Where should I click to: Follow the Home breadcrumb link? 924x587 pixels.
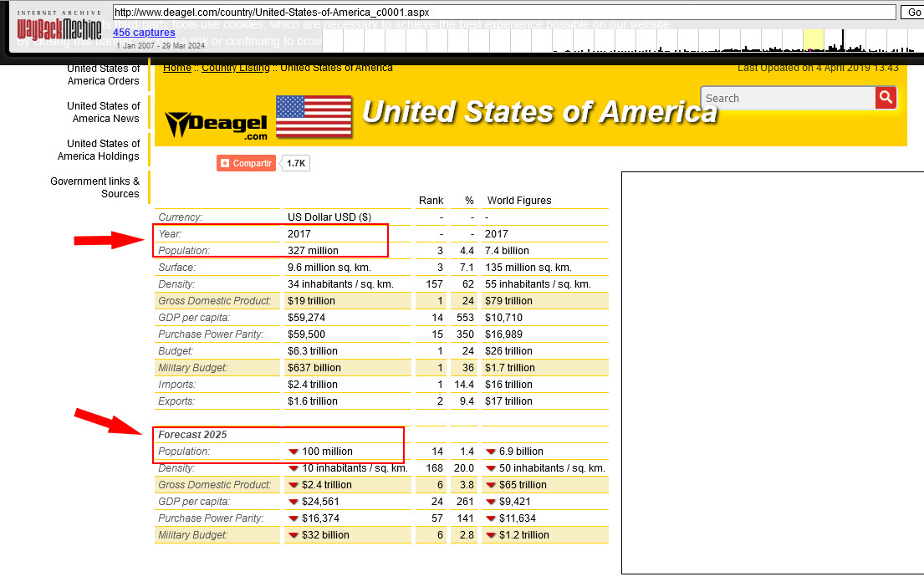177,68
